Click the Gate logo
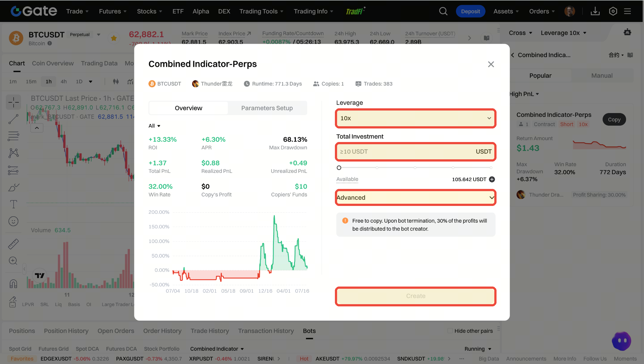644x364 pixels. pos(34,11)
